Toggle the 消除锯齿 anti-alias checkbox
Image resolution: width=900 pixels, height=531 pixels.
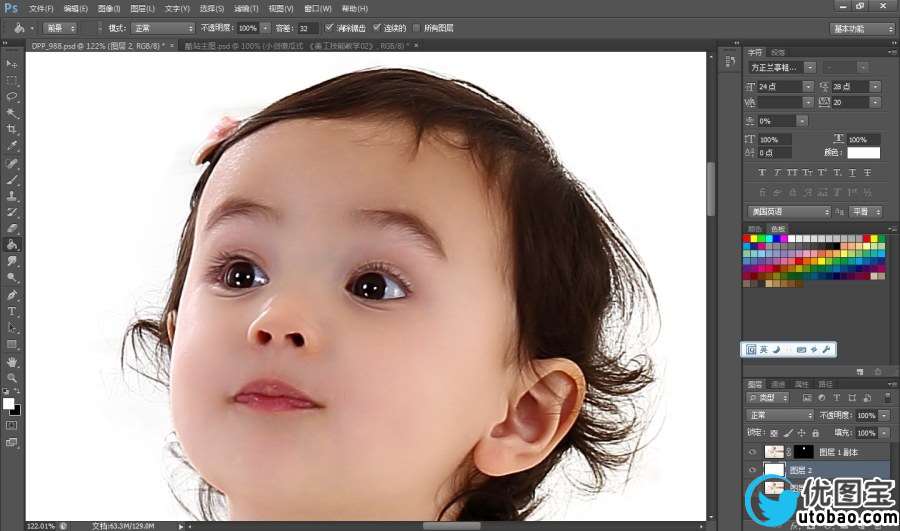(331, 28)
